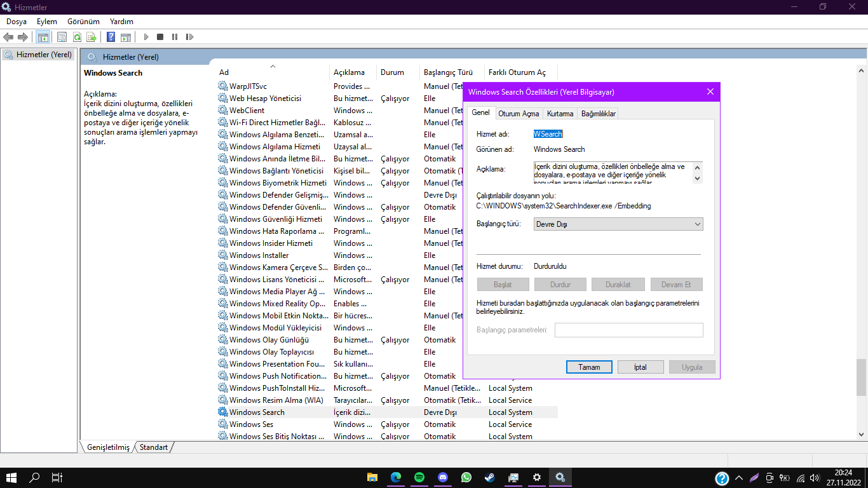Open the Eylem menu
The image size is (868, 488).
[47, 22]
